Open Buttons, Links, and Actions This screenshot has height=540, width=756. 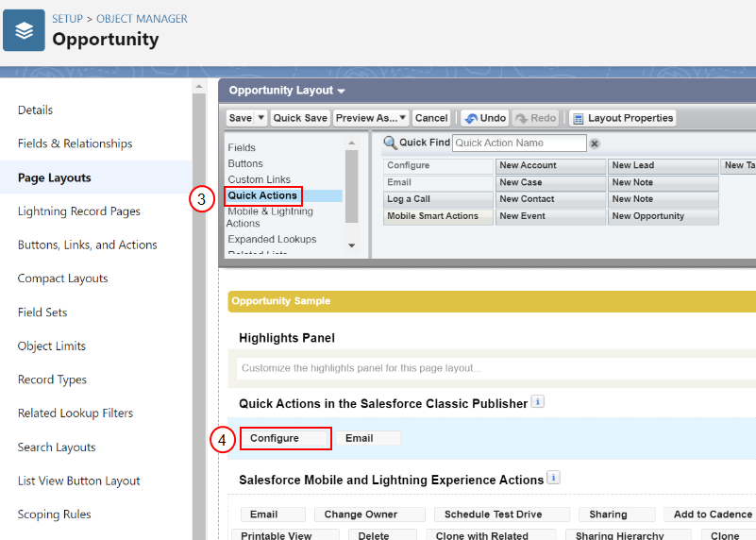pos(87,245)
